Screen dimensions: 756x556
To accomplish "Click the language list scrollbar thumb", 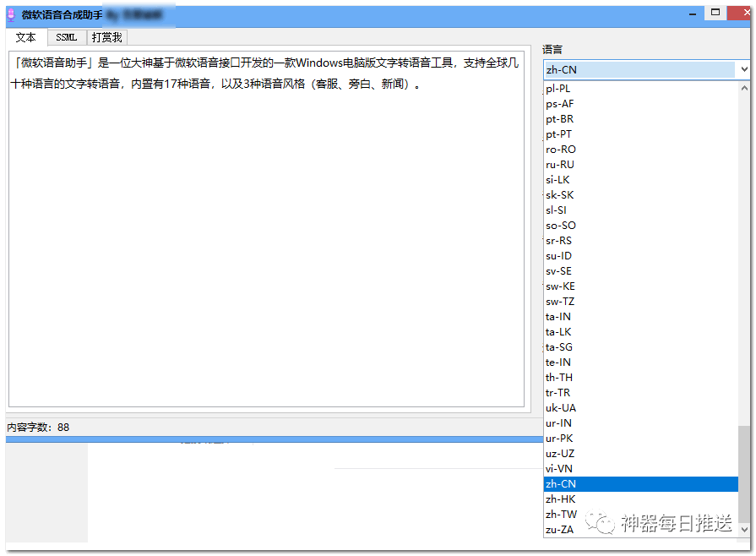I will pos(744,473).
